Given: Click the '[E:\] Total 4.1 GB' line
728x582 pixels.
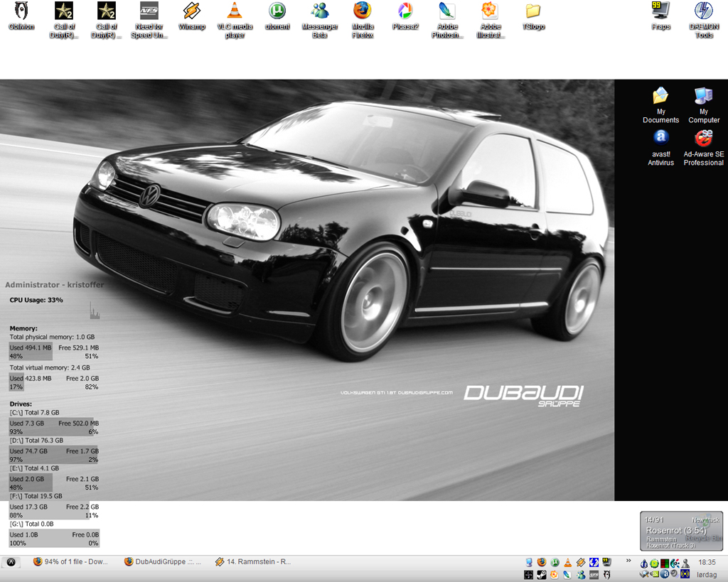Looking at the screenshot, I should pyautogui.click(x=34, y=468).
